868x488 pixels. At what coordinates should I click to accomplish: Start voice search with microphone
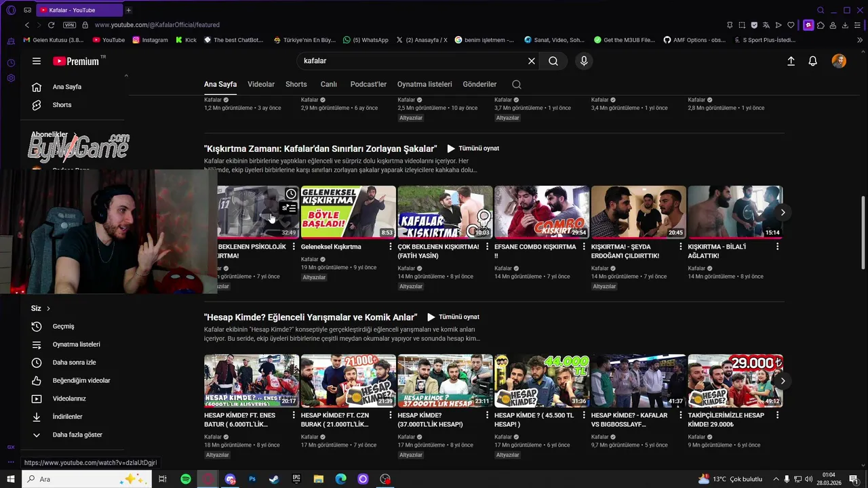(584, 61)
